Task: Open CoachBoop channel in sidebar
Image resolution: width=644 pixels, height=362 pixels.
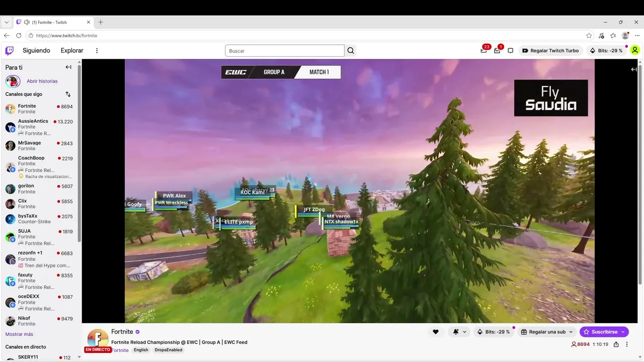Action: pos(39,167)
